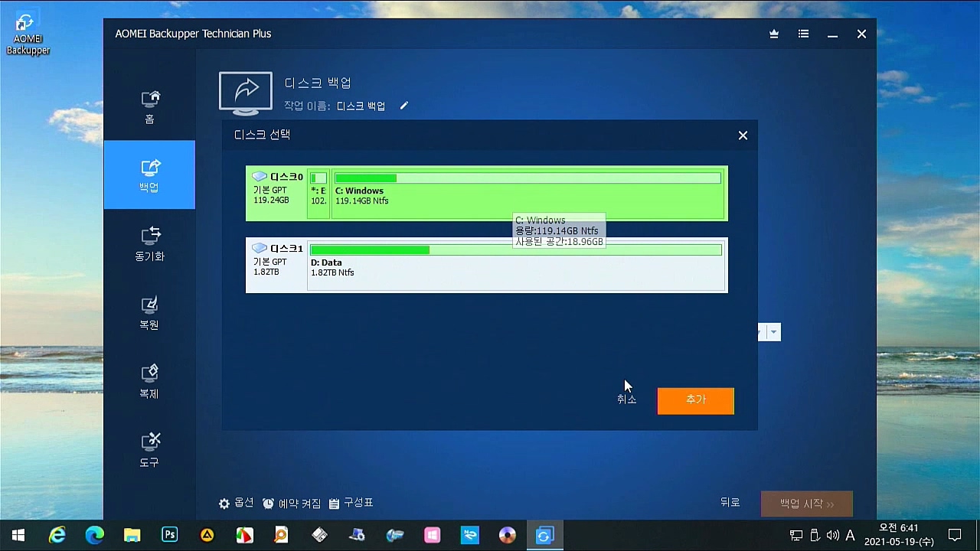Open the taskbar clock showing 오전 6:41
Viewport: 980px width, 551px height.
tap(899, 535)
